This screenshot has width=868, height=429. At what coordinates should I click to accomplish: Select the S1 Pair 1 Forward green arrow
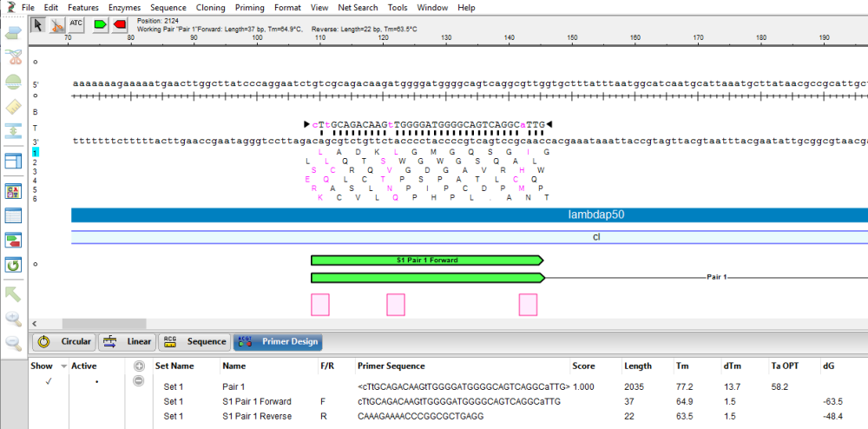tap(427, 261)
